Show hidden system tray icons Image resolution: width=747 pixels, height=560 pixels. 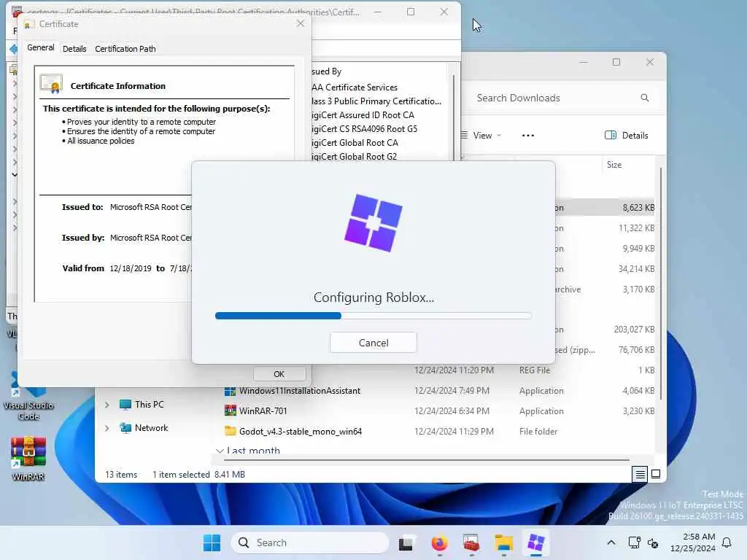(611, 542)
